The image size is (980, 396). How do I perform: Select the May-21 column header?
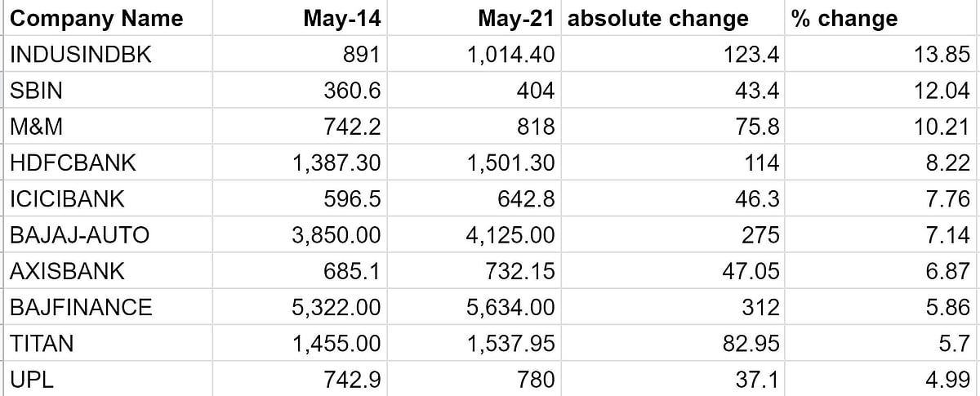coord(516,19)
